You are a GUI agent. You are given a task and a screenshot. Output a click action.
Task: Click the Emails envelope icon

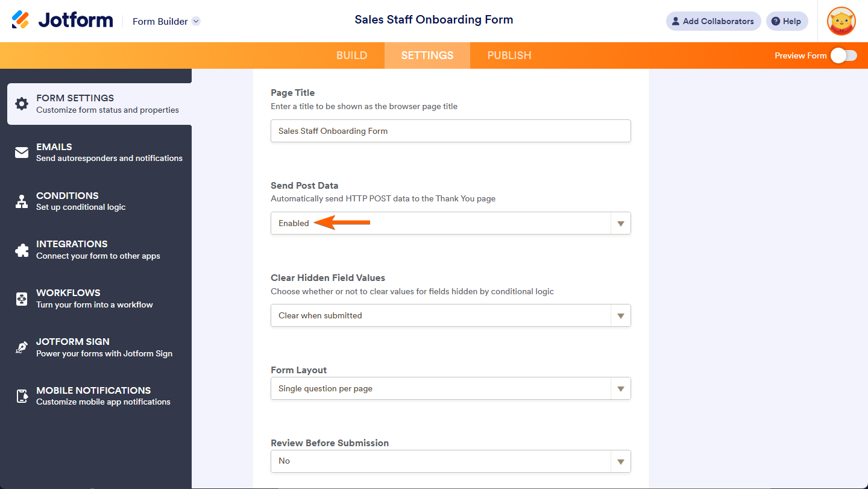(22, 153)
